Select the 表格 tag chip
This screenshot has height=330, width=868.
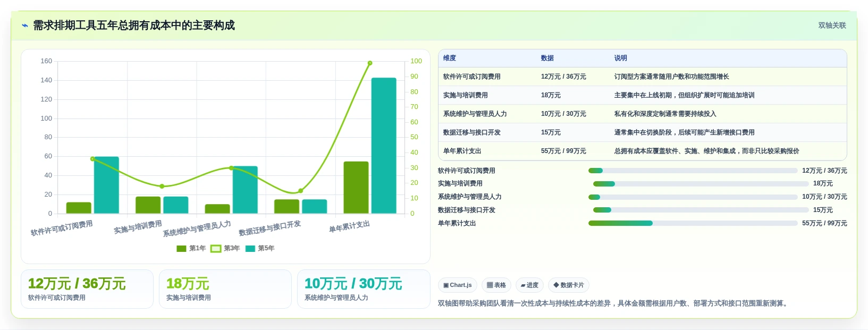[496, 285]
